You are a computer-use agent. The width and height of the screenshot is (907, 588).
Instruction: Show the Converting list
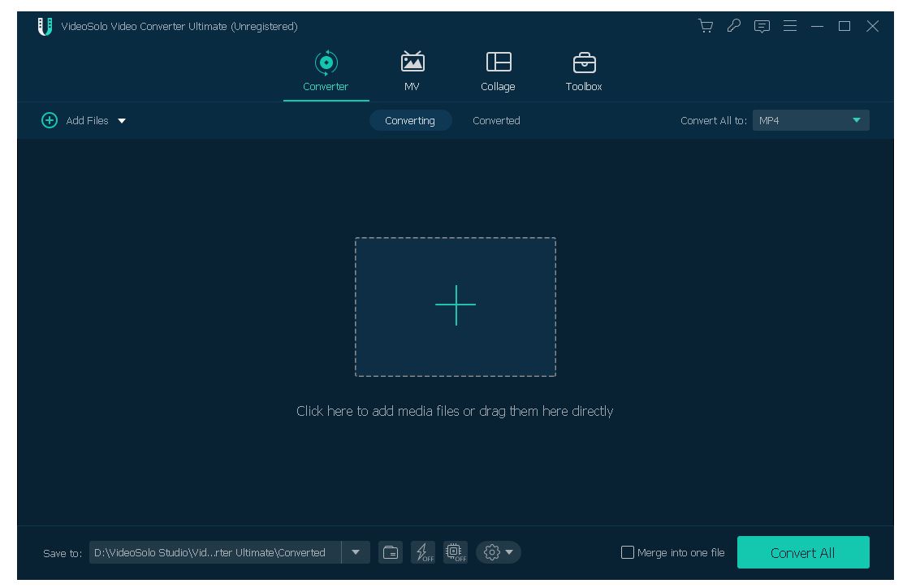click(x=410, y=120)
